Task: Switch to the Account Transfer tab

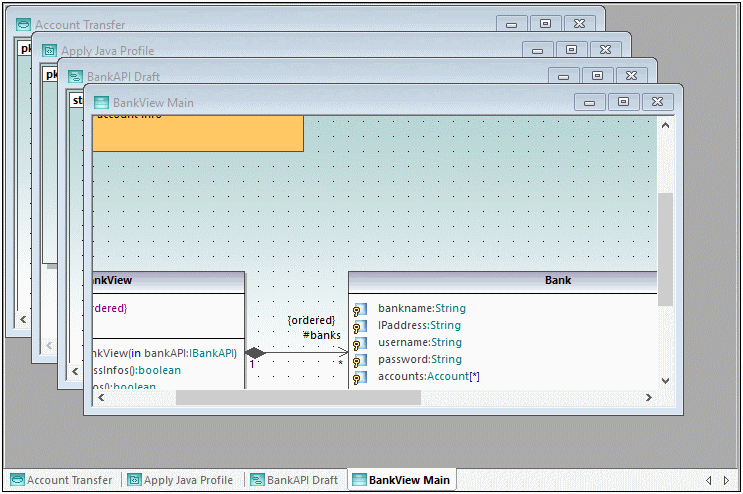Action: coord(62,480)
